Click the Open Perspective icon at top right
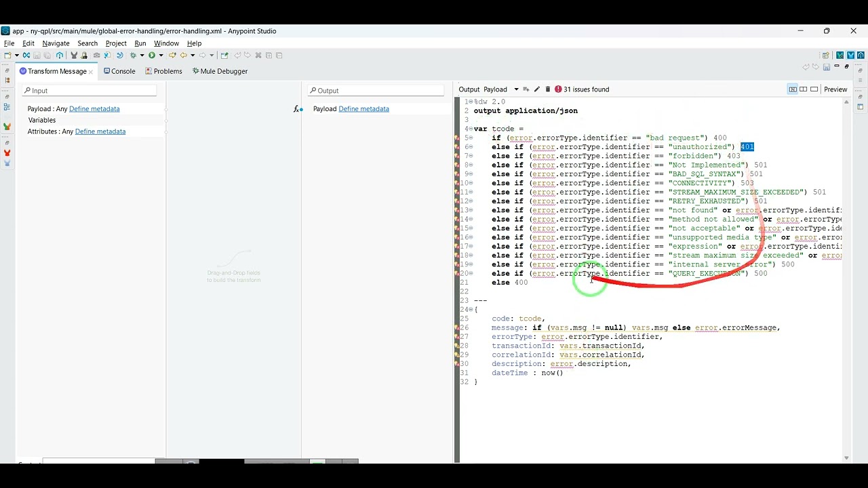This screenshot has height=488, width=868. pos(826,56)
